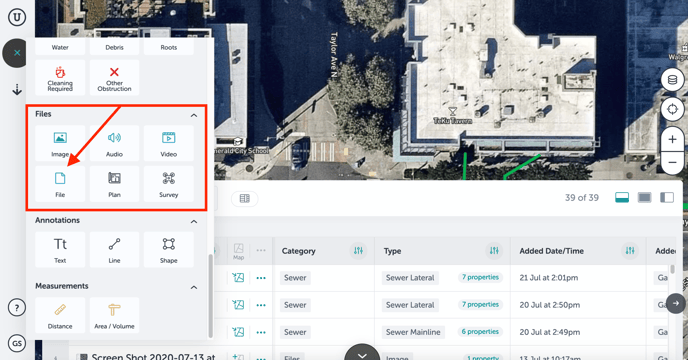
Task: Open the map layers database icon
Action: point(672,80)
